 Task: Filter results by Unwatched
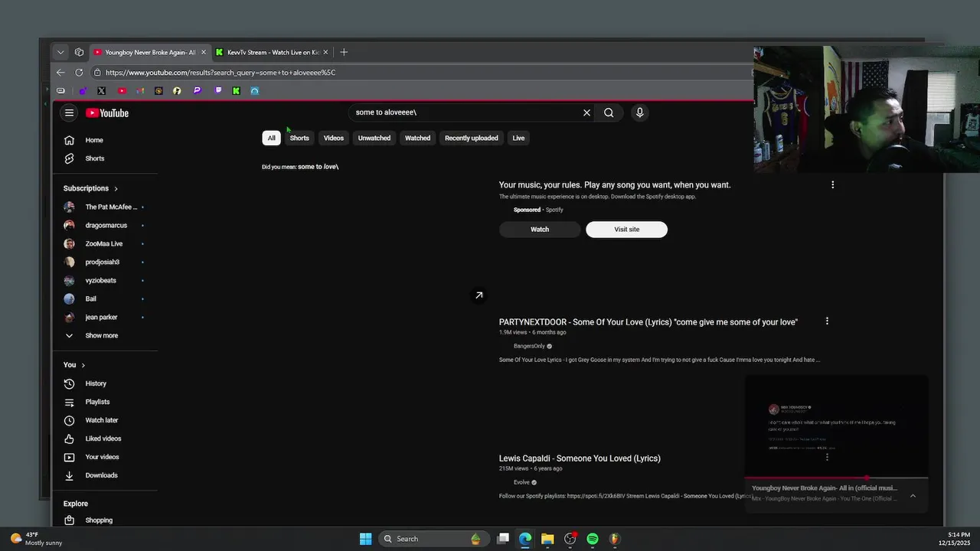pyautogui.click(x=374, y=138)
